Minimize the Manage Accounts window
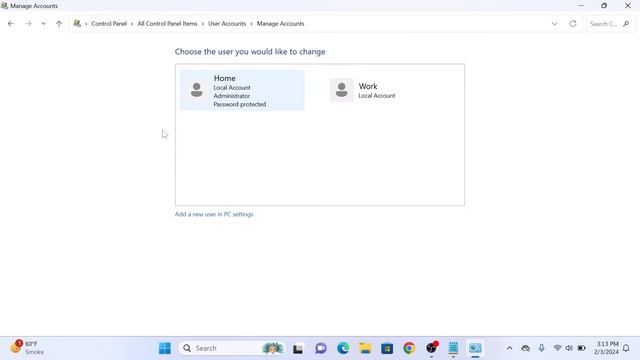 pos(581,6)
